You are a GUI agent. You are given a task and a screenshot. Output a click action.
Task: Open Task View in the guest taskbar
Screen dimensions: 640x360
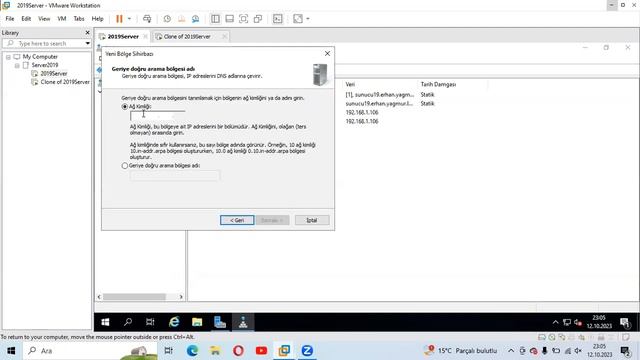150,322
